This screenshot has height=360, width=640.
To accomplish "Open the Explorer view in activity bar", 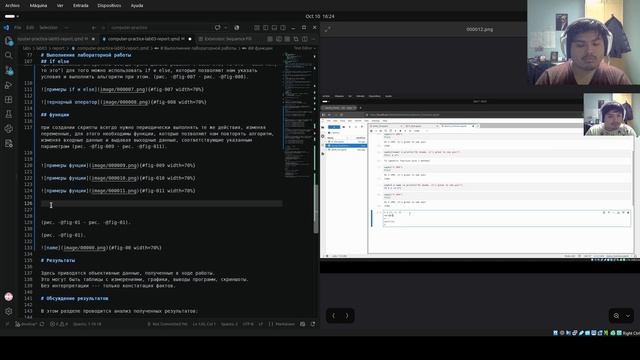I will point(9,41).
